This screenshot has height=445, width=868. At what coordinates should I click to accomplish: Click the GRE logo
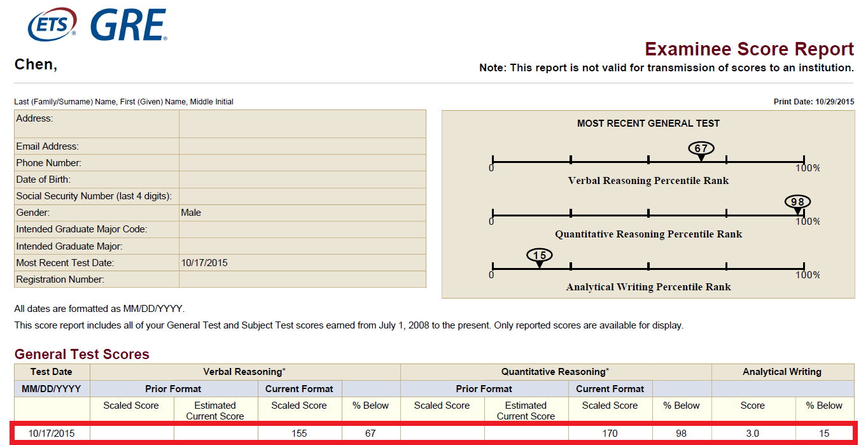pyautogui.click(x=128, y=25)
